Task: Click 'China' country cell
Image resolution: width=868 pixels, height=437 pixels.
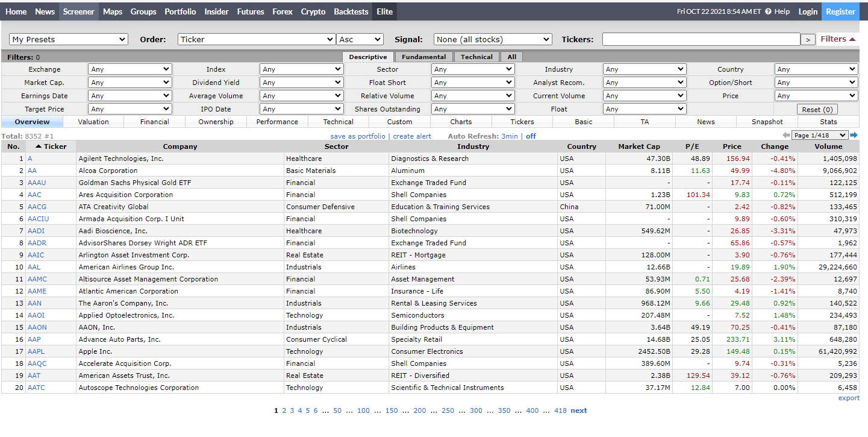Action: pos(581,207)
